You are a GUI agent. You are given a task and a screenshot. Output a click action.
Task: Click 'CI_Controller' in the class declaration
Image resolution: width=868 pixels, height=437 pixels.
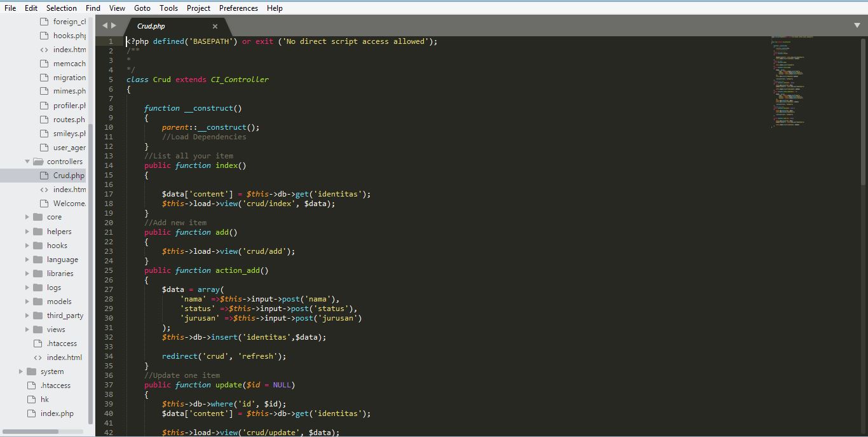coord(240,80)
